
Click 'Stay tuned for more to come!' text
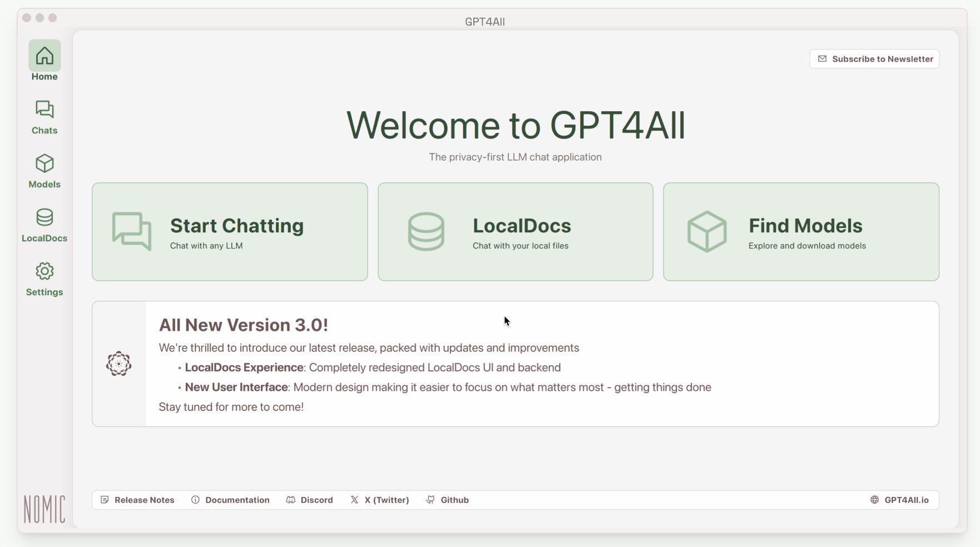(x=231, y=407)
